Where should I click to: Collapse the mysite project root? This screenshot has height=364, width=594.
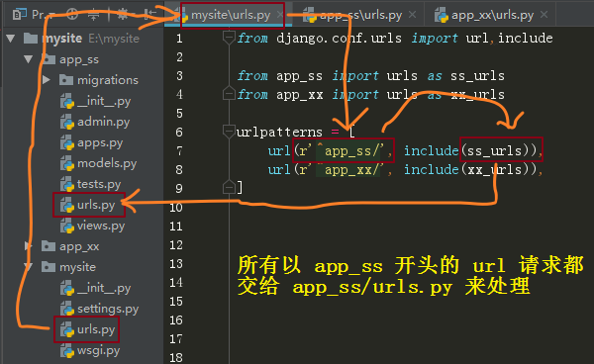[x=11, y=39]
